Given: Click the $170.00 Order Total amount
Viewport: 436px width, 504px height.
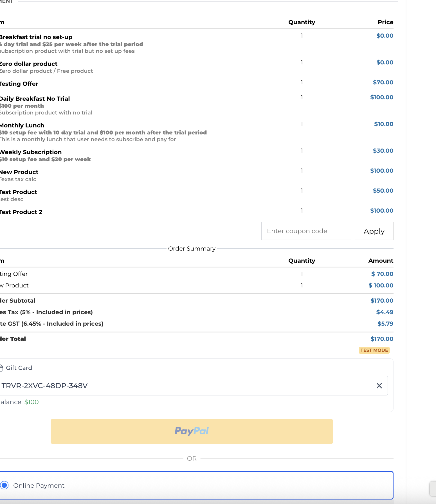Looking at the screenshot, I should tap(382, 339).
